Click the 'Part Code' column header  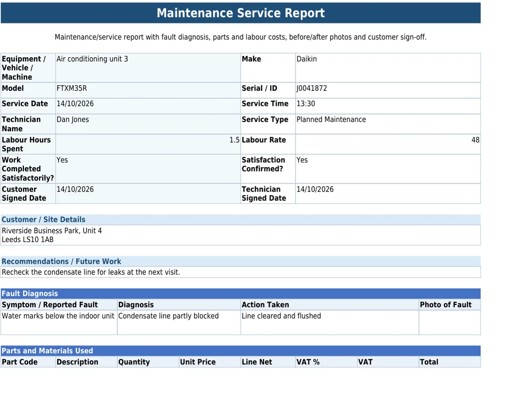(28, 362)
